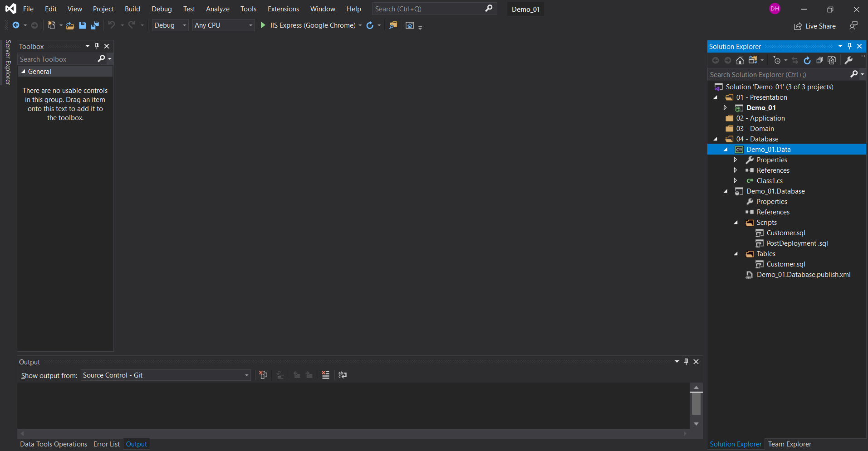Click the Save All toolbar icon
This screenshot has width=868, height=451.
click(95, 25)
